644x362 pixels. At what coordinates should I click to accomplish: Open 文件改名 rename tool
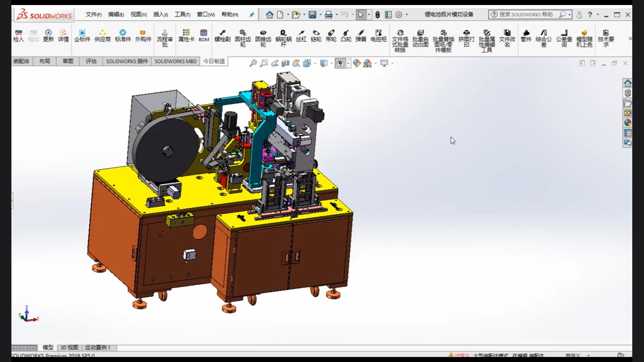(x=507, y=38)
